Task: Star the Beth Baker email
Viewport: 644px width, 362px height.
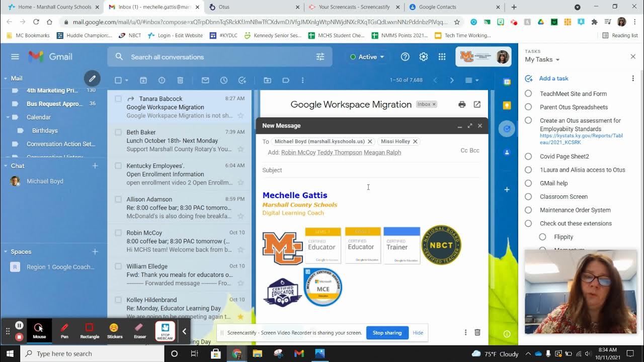Action: pyautogui.click(x=240, y=149)
